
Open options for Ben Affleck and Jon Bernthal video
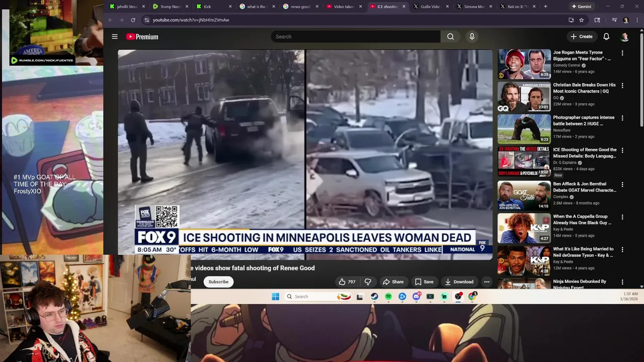(x=622, y=185)
